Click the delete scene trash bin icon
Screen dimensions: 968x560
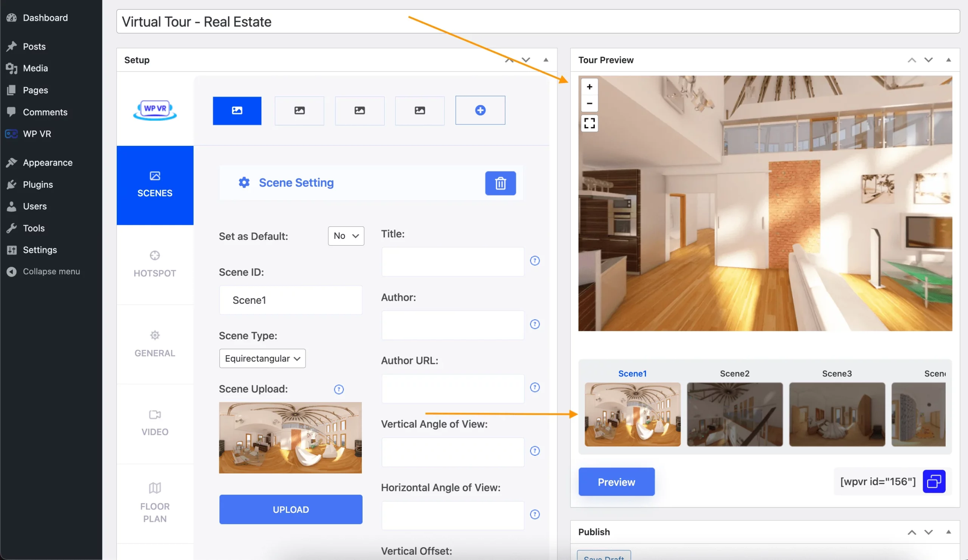tap(500, 183)
